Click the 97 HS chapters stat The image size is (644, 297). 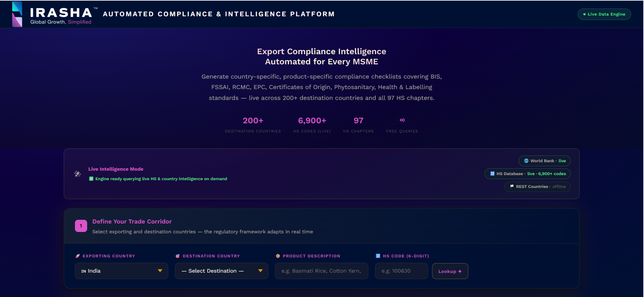[x=358, y=125]
